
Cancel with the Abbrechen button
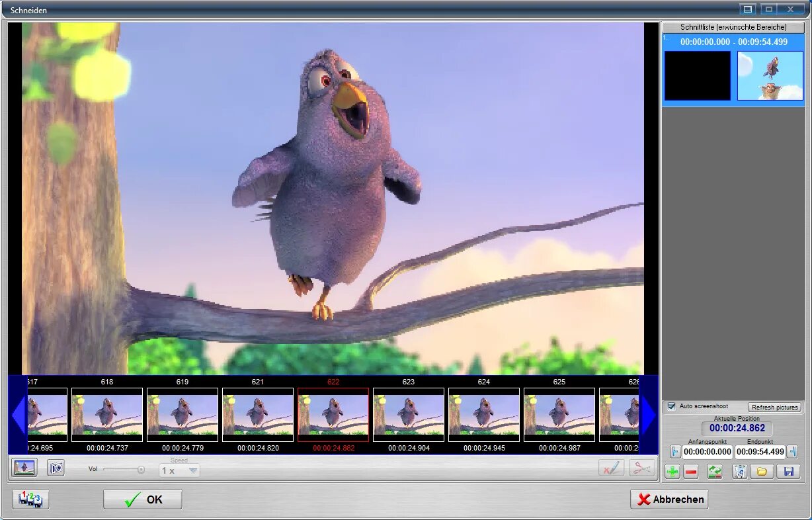pos(669,499)
